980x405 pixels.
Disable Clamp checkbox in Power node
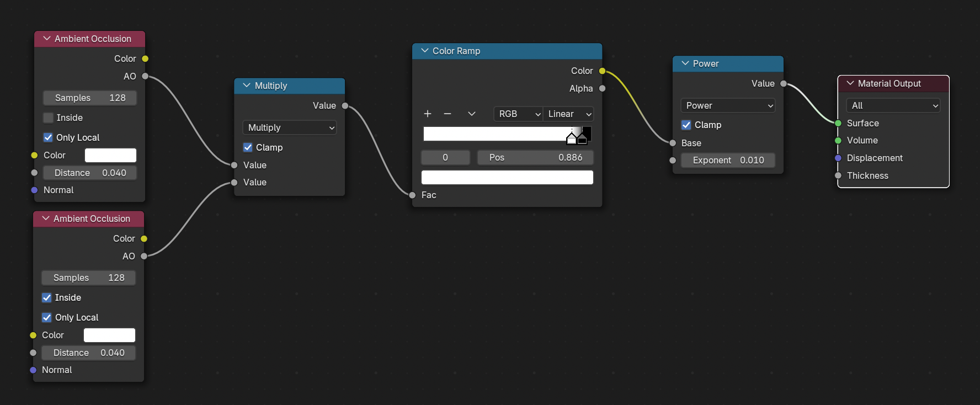click(686, 125)
